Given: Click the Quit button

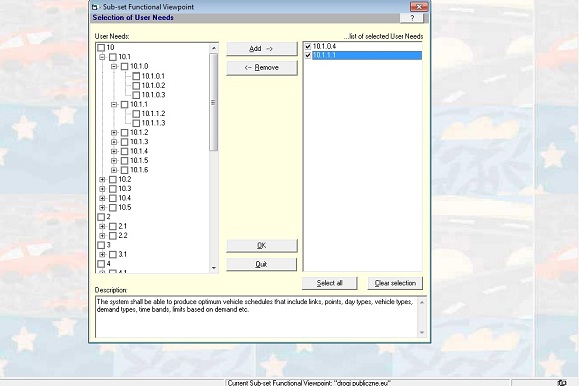Looking at the screenshot, I should point(261,264).
